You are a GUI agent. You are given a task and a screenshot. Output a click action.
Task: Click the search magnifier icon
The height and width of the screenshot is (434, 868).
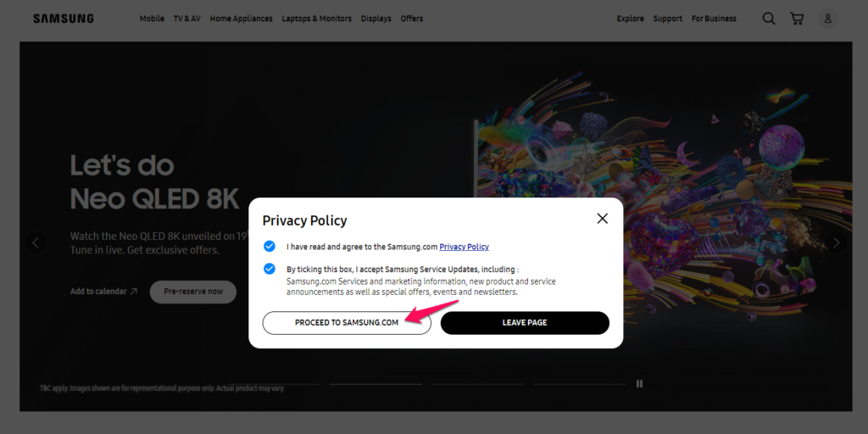pyautogui.click(x=769, y=19)
